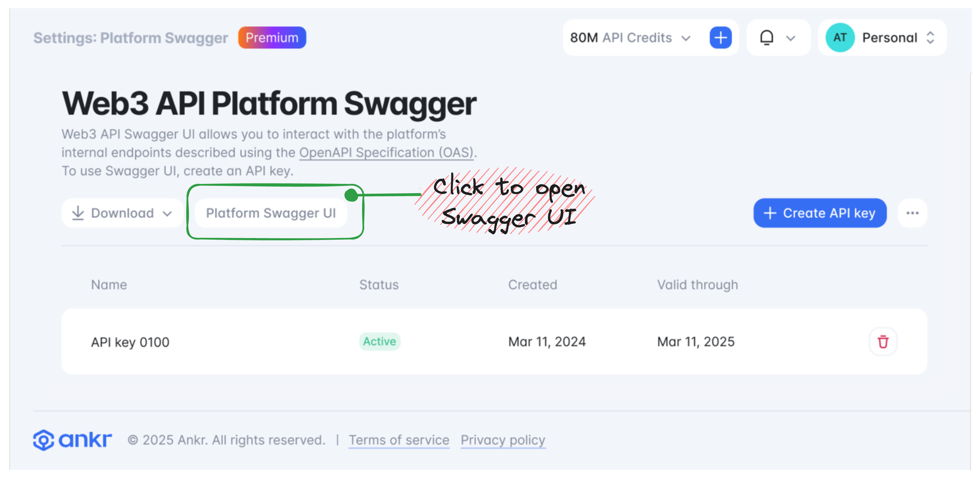Open the three-dots more options button
The image size is (980, 478).
click(912, 213)
